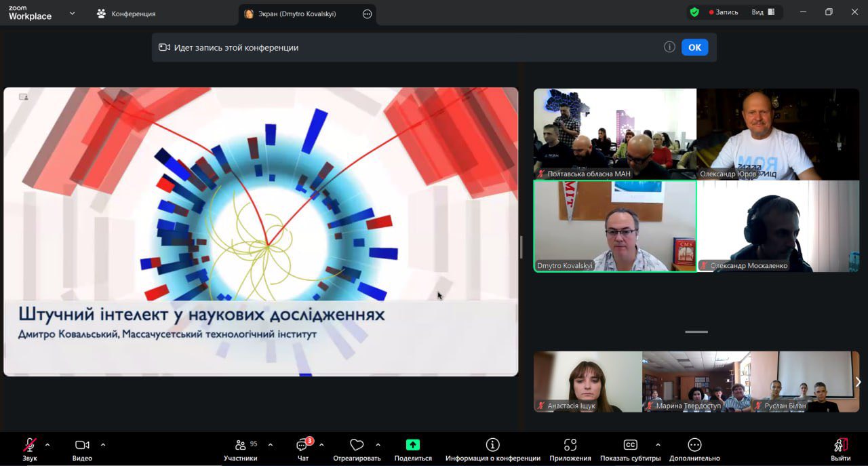Open the ellipsis menu on Экран tab

pyautogui.click(x=367, y=14)
